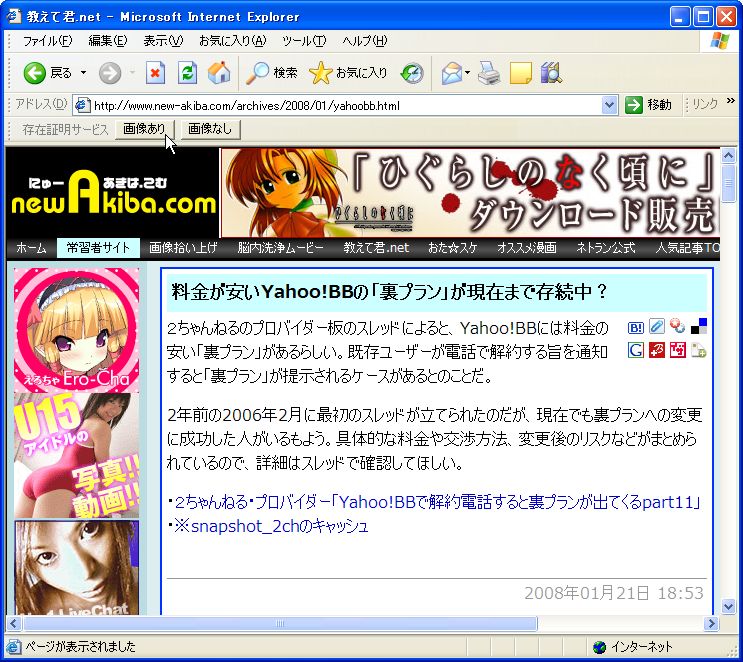Open Favorites with star icon
This screenshot has width=743, height=662.
click(x=348, y=73)
